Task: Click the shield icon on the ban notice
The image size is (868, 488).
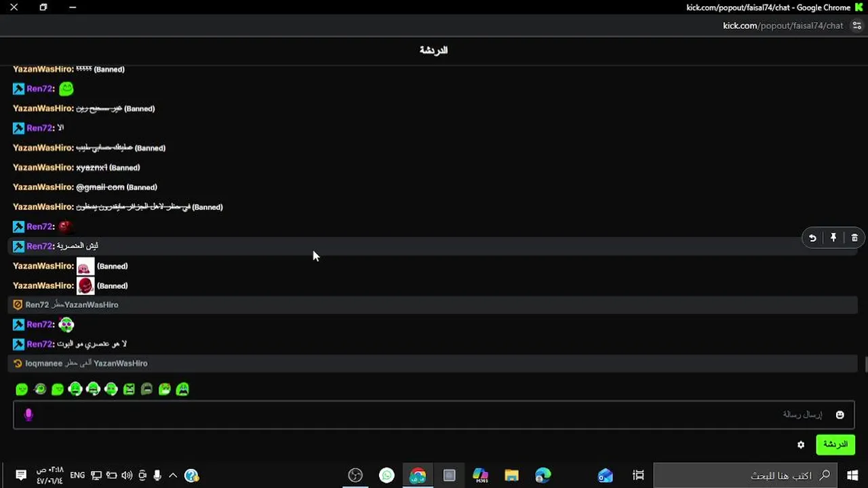Action: [x=18, y=305]
